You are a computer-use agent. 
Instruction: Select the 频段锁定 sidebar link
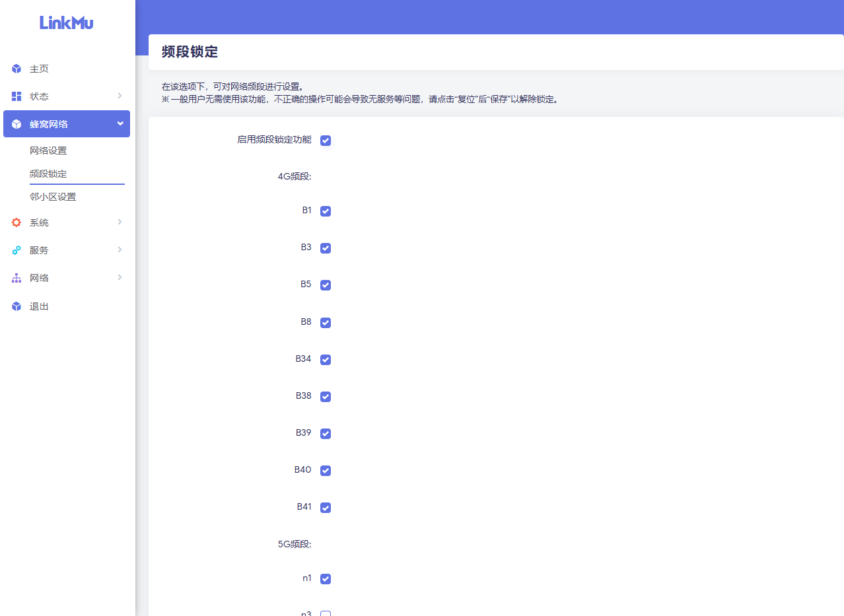point(48,174)
